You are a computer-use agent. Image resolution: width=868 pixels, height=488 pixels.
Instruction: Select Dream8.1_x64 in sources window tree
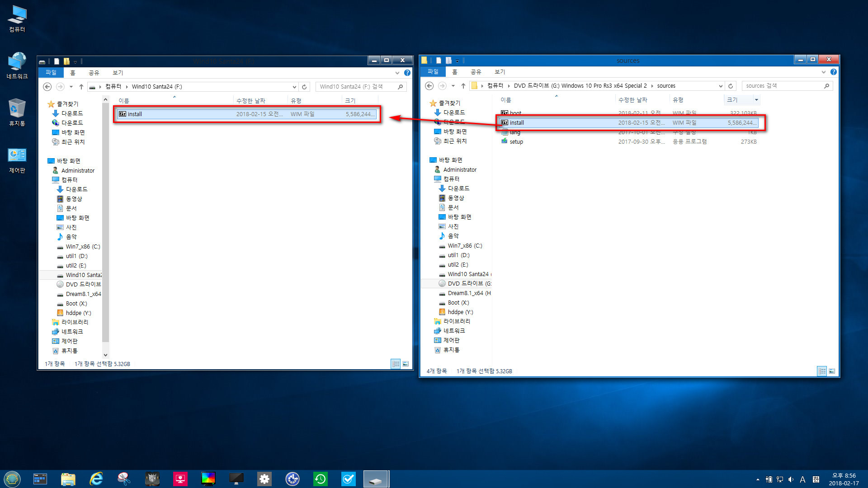point(469,293)
